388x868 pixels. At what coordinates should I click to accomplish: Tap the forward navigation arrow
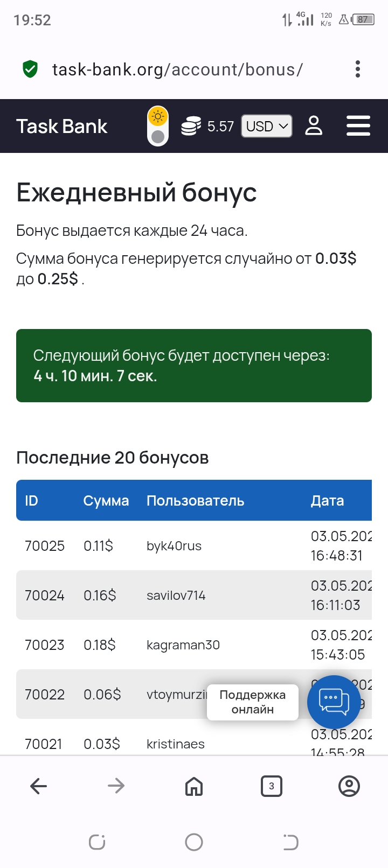click(116, 786)
